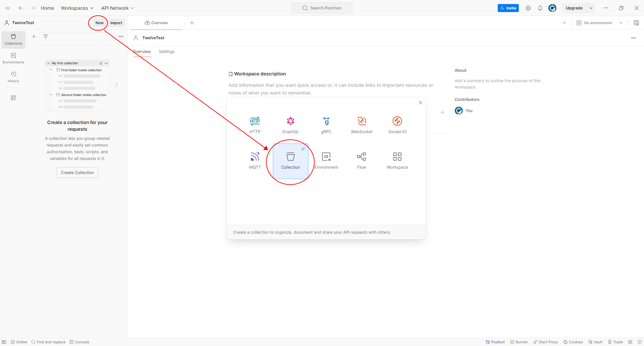Open the workspace Settings sub-tab
Screen dimensions: 644x346
point(167,52)
